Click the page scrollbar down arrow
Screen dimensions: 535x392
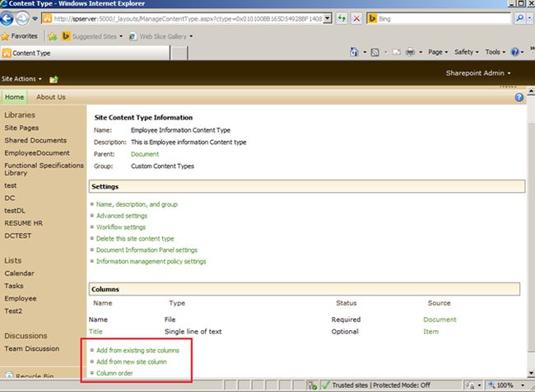531,373
